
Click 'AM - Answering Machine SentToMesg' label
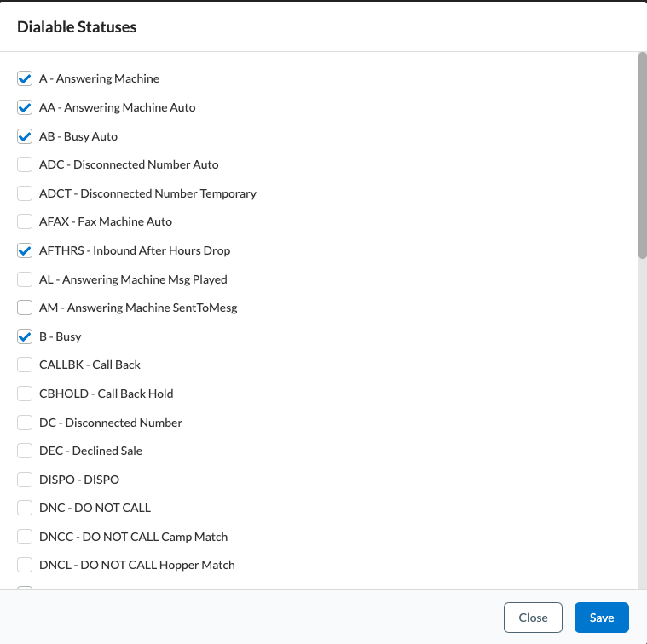[138, 308]
